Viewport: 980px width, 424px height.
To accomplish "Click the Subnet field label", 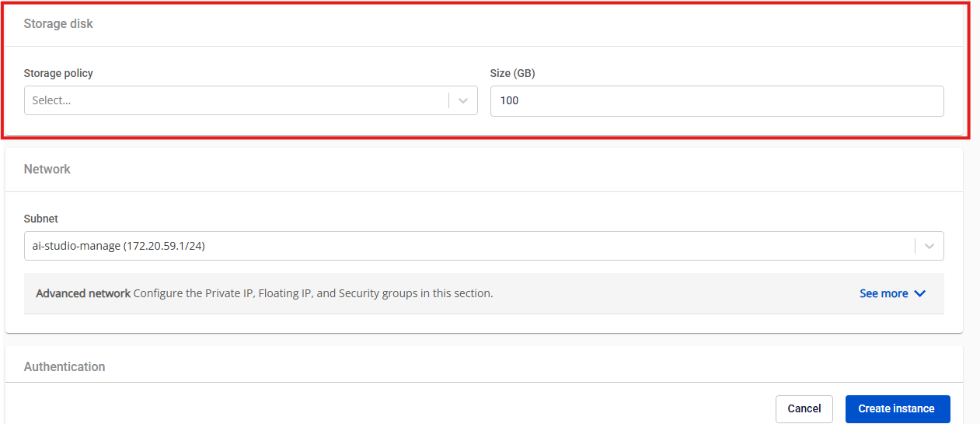I will [41, 219].
